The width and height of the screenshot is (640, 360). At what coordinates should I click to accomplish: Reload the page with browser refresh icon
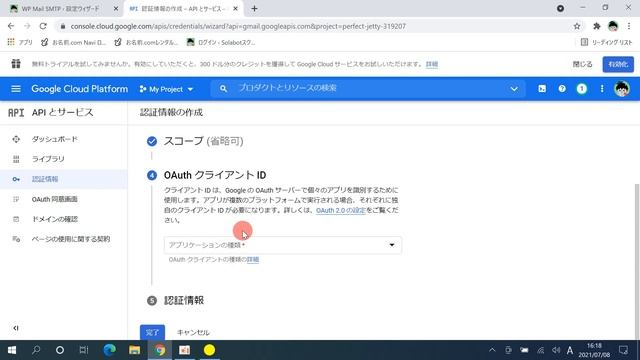pyautogui.click(x=43, y=26)
